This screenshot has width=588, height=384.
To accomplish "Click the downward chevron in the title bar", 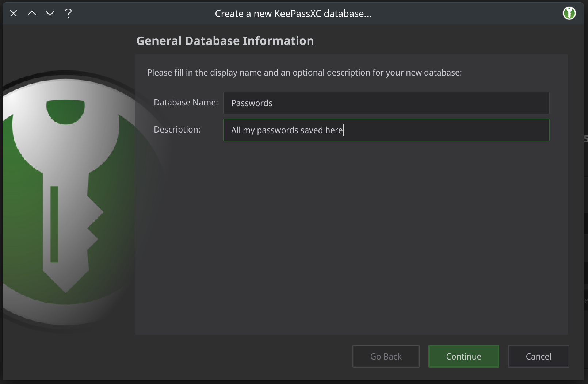I will point(50,13).
